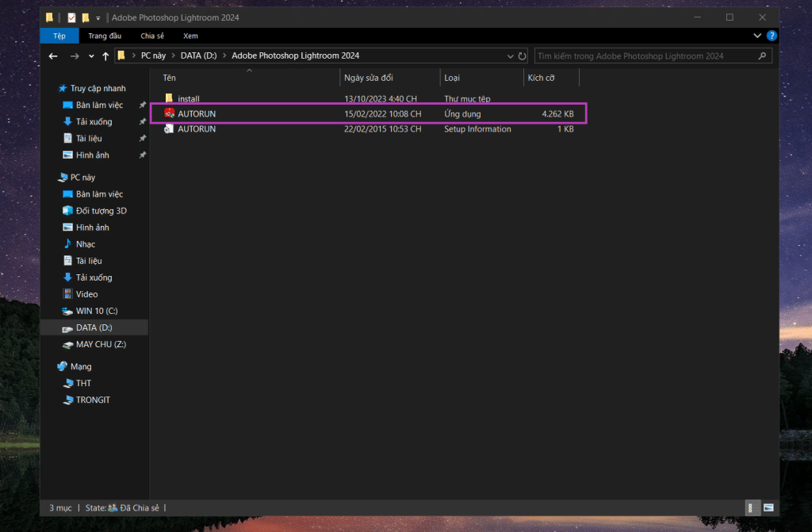Open Video folder in sidebar
Screen dimensions: 812x532
coord(80,294)
